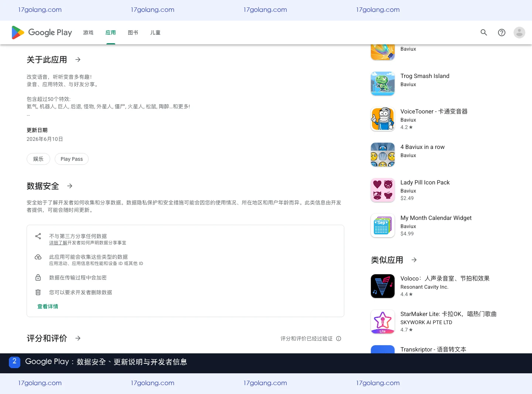532x394 pixels.
Task: Click the update date 2026年6月10日
Action: pyautogui.click(x=45, y=139)
